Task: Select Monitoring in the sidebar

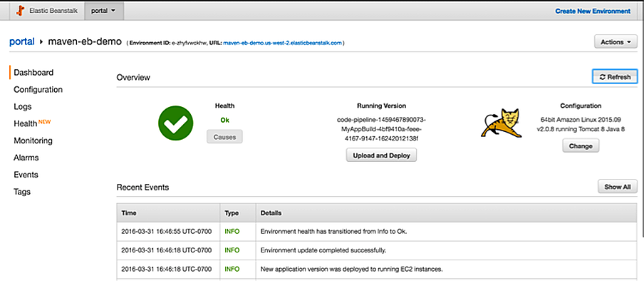Action: pyautogui.click(x=33, y=140)
